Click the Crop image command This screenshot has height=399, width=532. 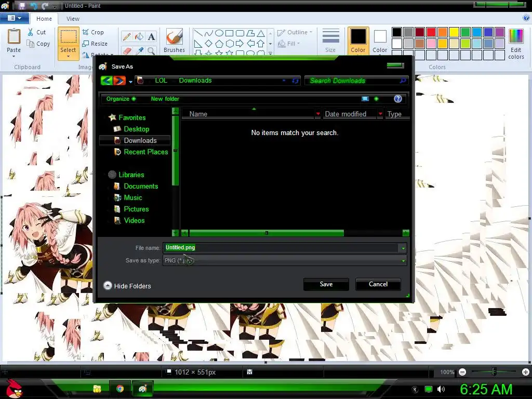tap(93, 32)
